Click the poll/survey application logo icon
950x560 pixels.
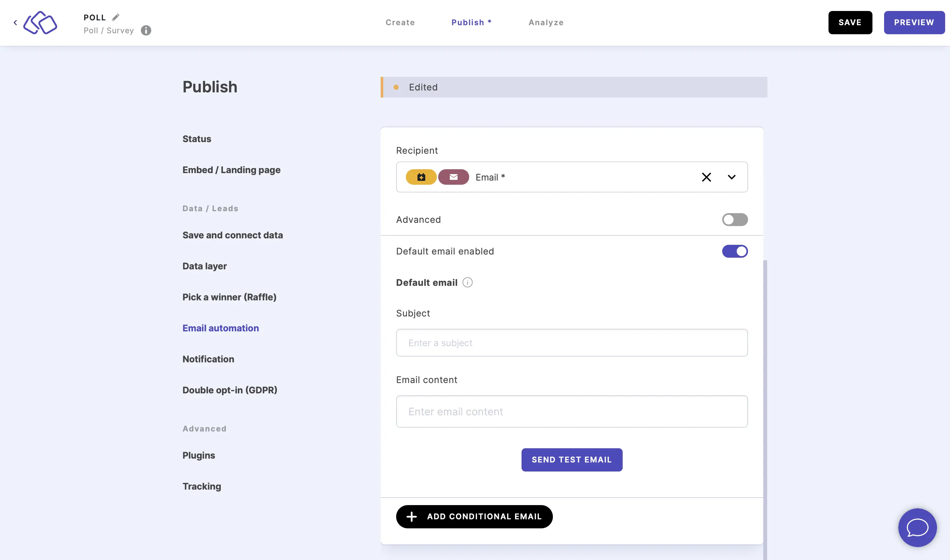point(40,22)
